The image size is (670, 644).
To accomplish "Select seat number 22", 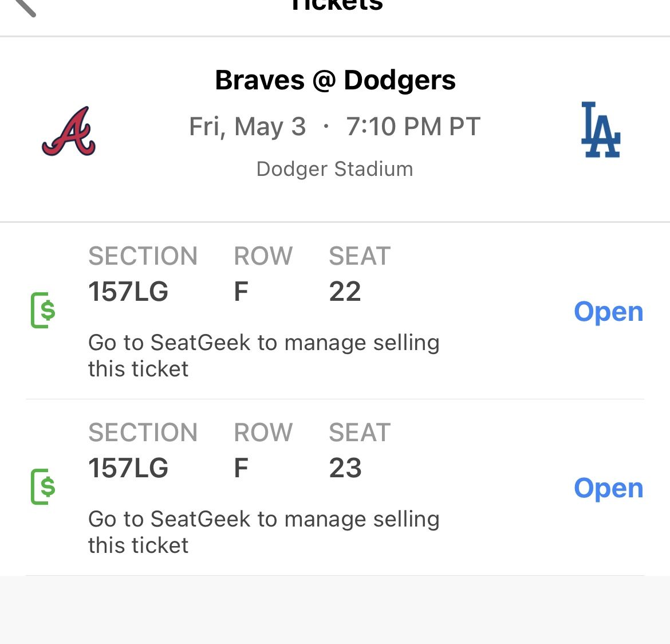I will [345, 292].
